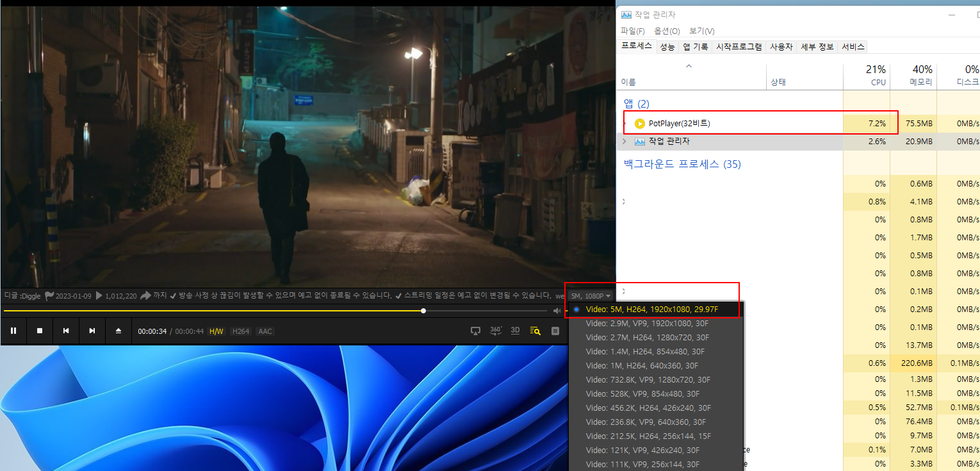Sort processes by CPU column
This screenshot has width=980, height=471.
pos(867,76)
